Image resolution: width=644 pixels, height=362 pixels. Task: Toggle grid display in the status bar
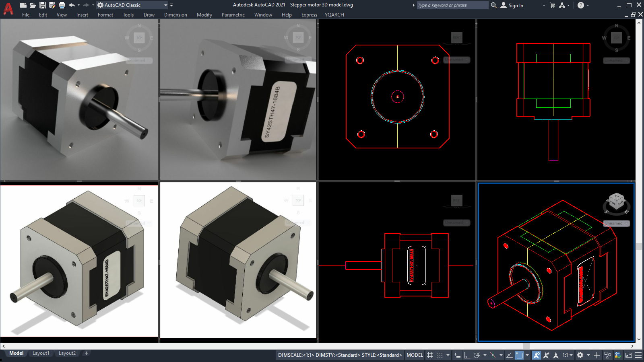[x=430, y=355]
